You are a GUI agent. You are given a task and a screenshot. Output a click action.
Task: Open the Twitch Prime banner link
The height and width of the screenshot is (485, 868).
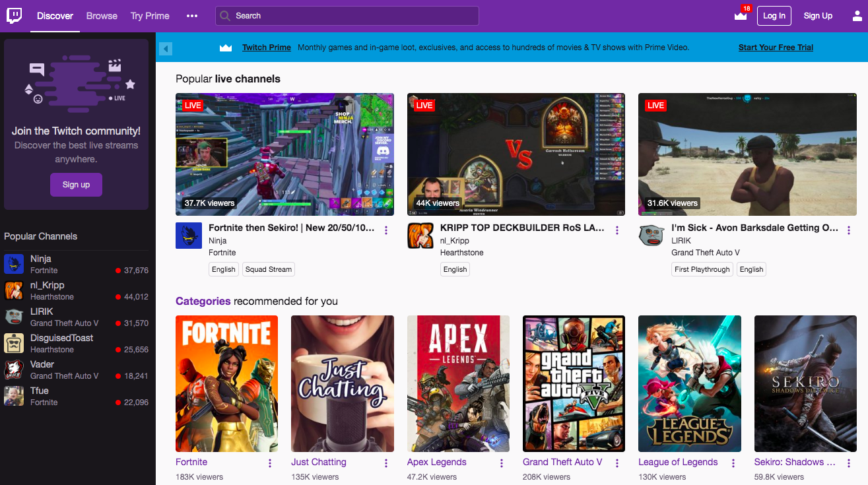[267, 48]
